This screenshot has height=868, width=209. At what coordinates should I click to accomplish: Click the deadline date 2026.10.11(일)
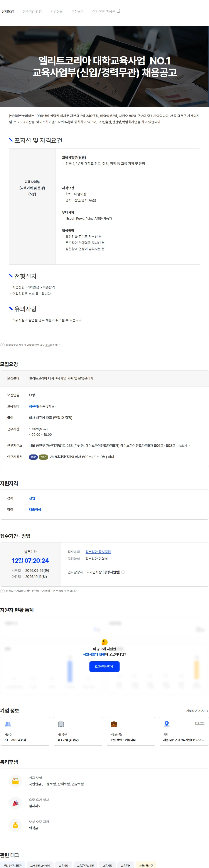(x=36, y=577)
